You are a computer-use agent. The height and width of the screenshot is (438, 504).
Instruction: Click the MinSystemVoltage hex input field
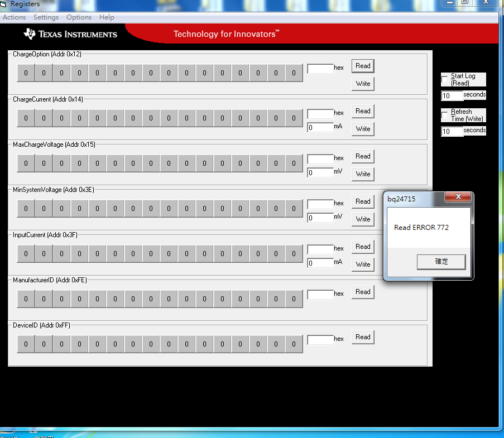[x=320, y=204]
